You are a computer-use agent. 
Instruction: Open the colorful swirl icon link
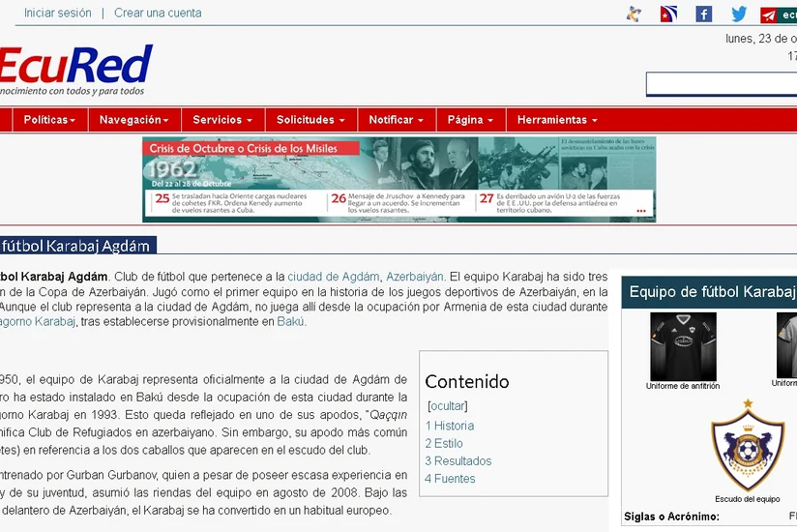coord(634,14)
